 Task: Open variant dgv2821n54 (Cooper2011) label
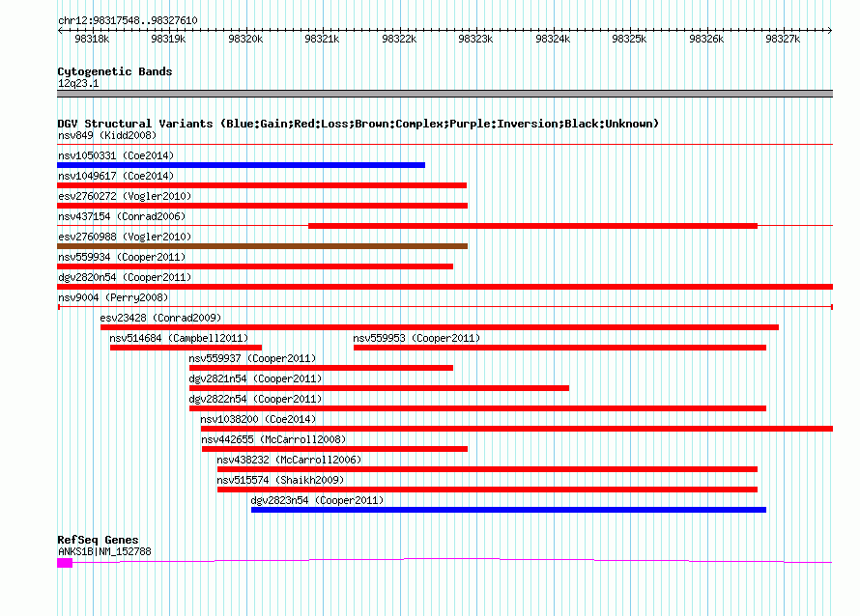[x=255, y=378]
